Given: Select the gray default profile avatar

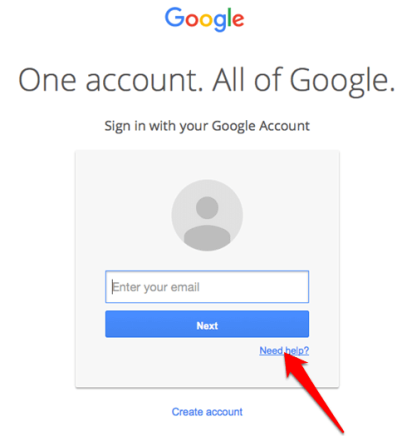Looking at the screenshot, I should (x=207, y=215).
